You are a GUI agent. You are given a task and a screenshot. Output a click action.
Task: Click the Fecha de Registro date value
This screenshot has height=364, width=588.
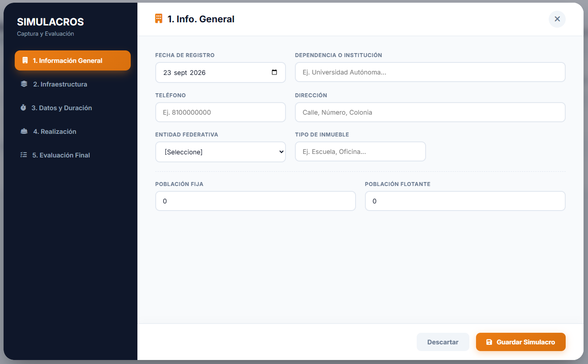(184, 73)
